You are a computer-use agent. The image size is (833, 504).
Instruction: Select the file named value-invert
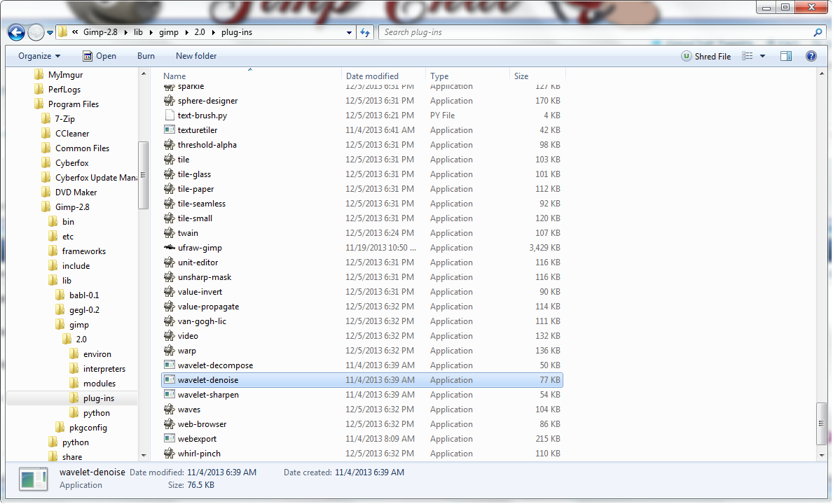(x=200, y=292)
